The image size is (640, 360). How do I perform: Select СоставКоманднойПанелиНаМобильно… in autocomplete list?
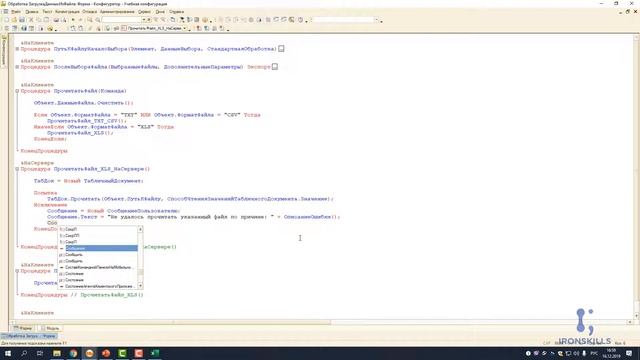click(x=98, y=267)
